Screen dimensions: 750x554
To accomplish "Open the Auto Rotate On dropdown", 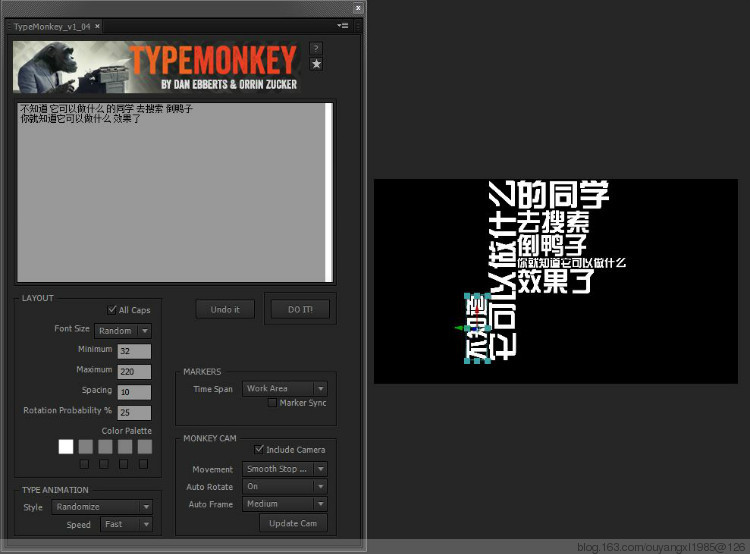I will (x=285, y=487).
